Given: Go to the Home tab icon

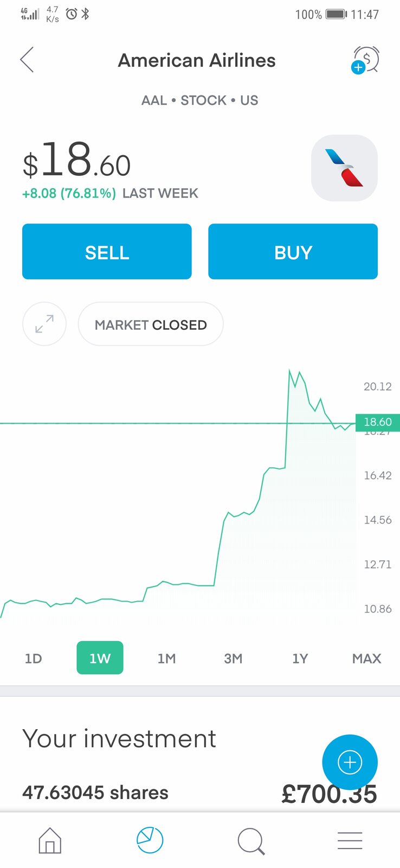Looking at the screenshot, I should click(50, 840).
